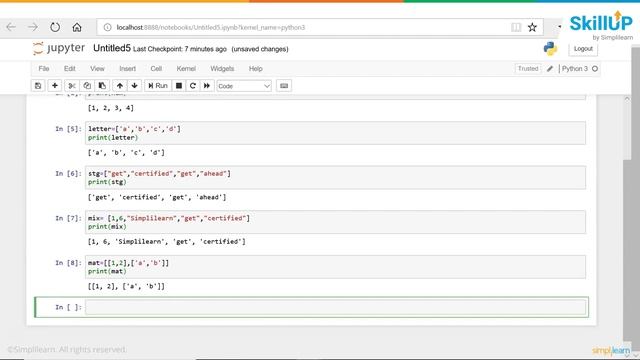Click the pencil edit mode icon
The width and height of the screenshot is (640, 360).
pos(550,69)
